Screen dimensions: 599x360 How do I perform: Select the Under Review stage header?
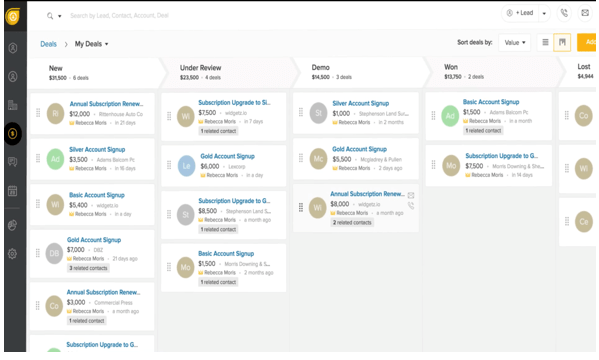pos(227,72)
